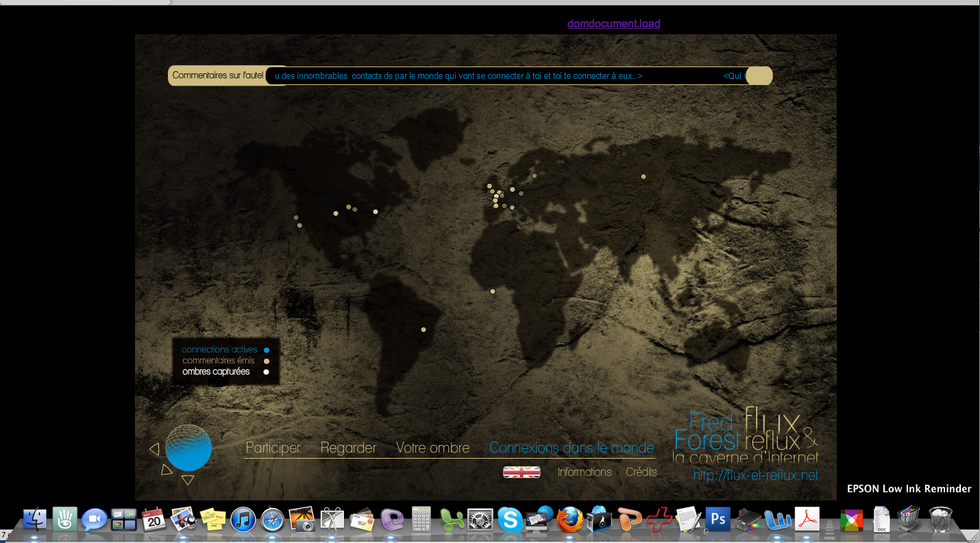This screenshot has height=543, width=980.
Task: Switch language with the British flag button
Action: coord(522,472)
